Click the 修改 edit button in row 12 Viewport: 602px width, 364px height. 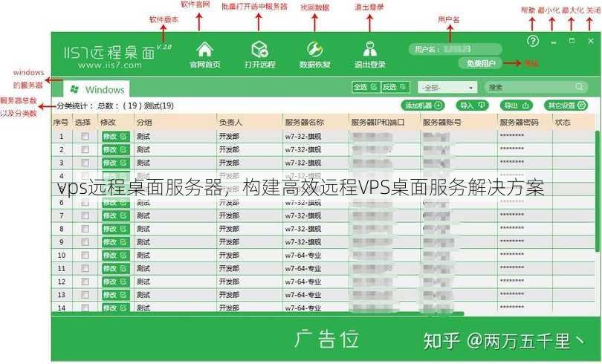(115, 282)
